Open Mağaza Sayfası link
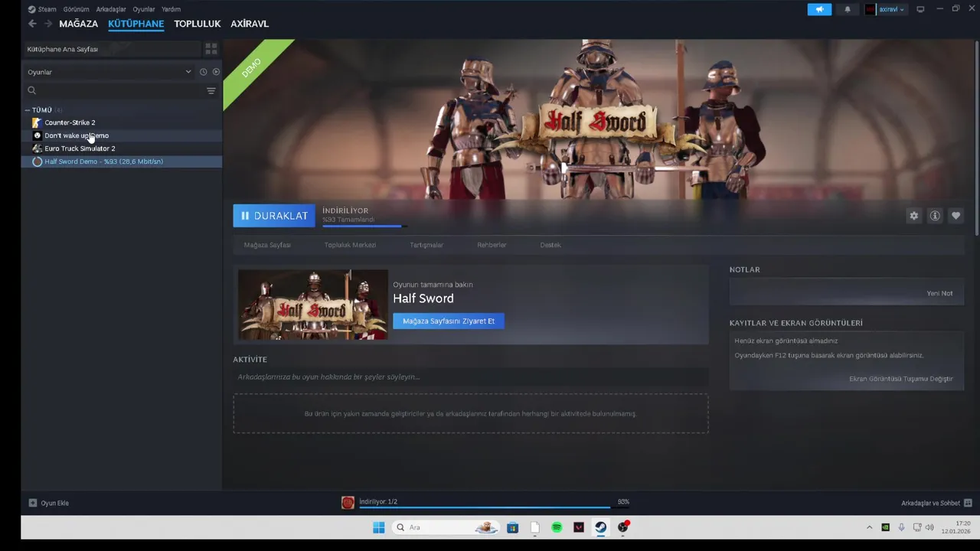 click(267, 245)
